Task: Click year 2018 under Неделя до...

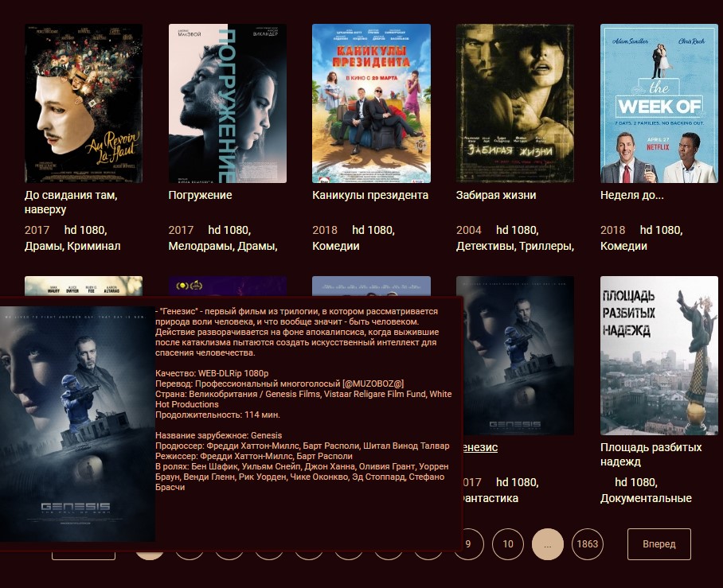Action: tap(612, 230)
